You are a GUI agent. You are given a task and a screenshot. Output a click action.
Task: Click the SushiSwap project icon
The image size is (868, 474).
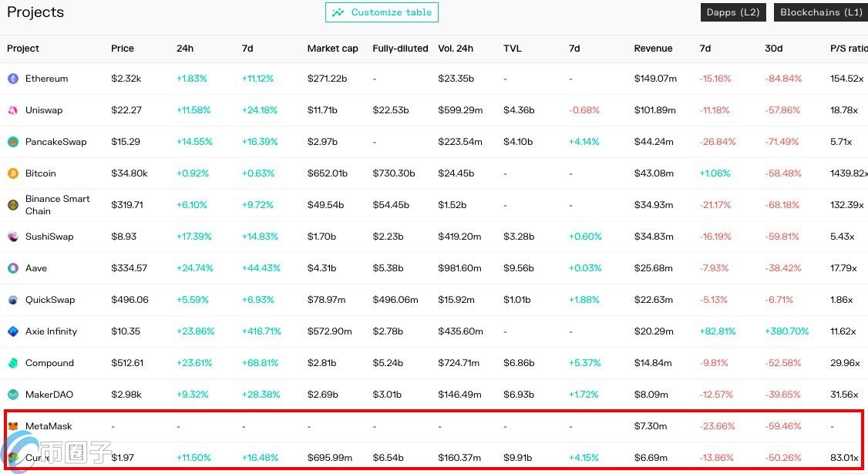13,237
